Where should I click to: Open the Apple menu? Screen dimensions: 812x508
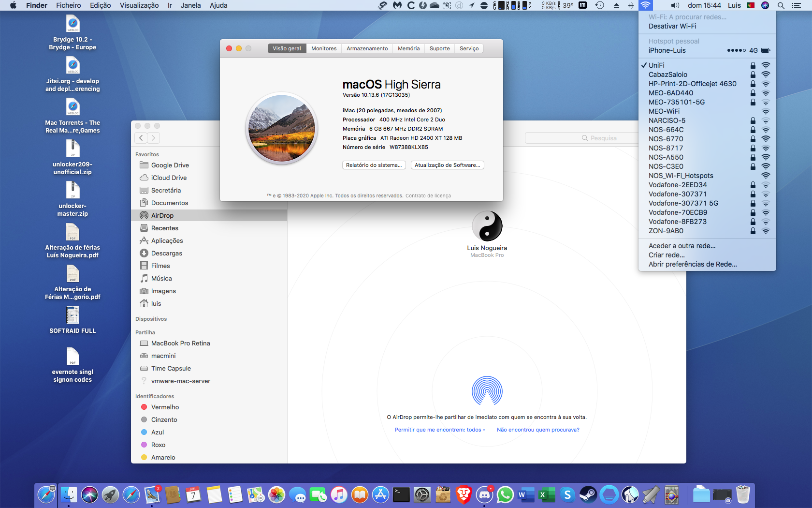(13, 5)
